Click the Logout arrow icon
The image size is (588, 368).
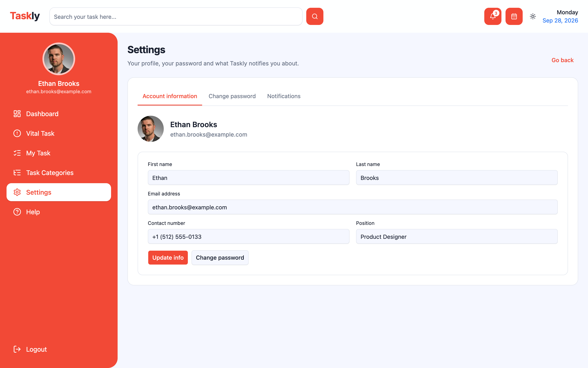pos(17,349)
